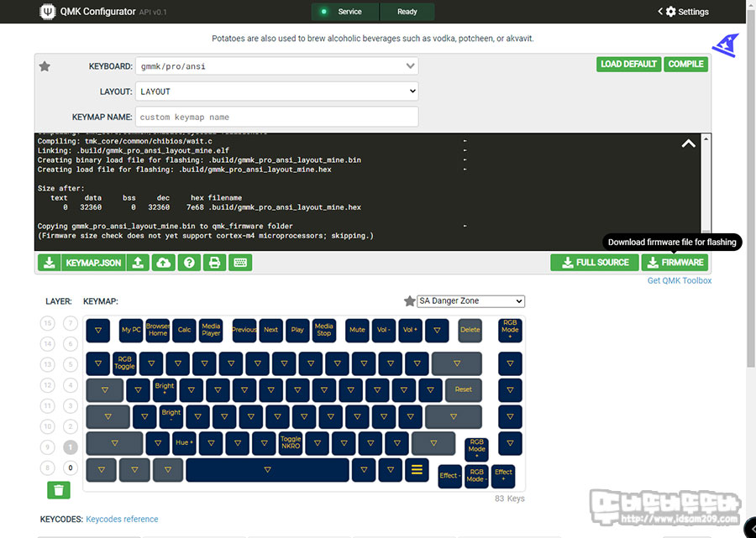756x538 pixels.
Task: Select the Effect - key
Action: 450,476
